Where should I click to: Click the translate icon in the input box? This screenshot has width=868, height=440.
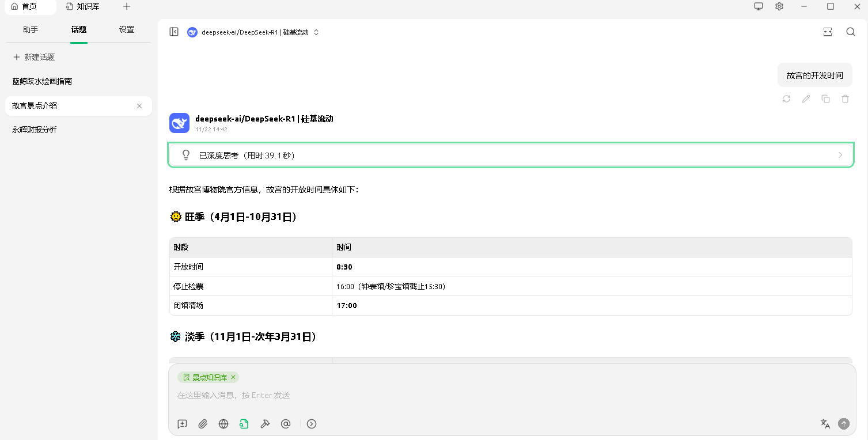pyautogui.click(x=825, y=424)
